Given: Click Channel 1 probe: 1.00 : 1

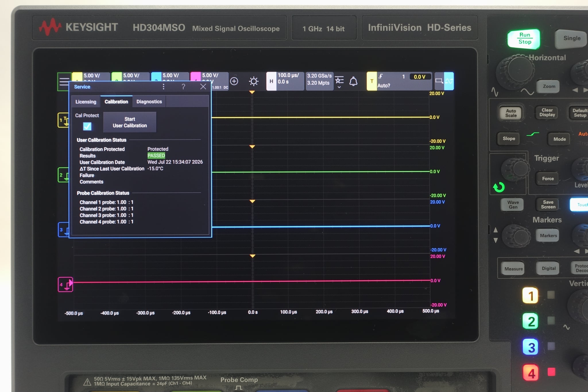Looking at the screenshot, I should [x=106, y=202].
